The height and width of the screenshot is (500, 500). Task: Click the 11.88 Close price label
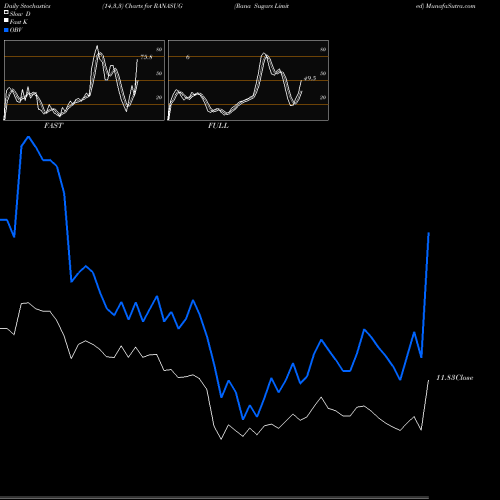tap(455, 378)
